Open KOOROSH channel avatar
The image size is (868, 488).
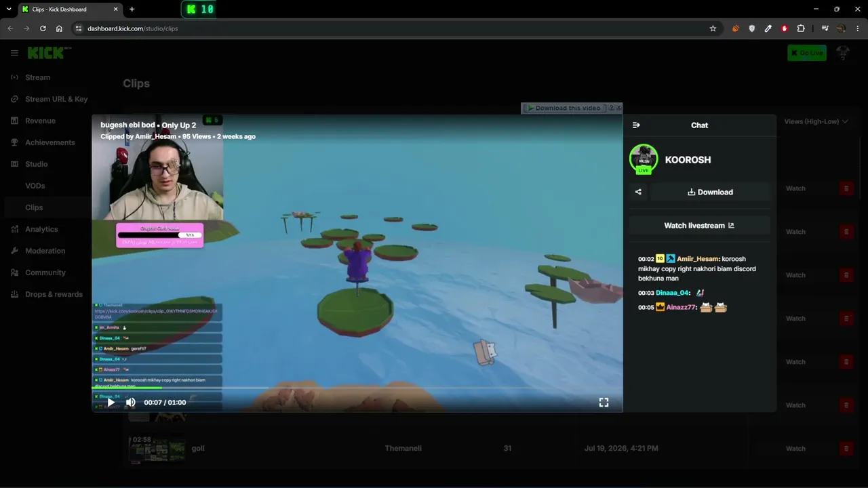click(x=644, y=159)
